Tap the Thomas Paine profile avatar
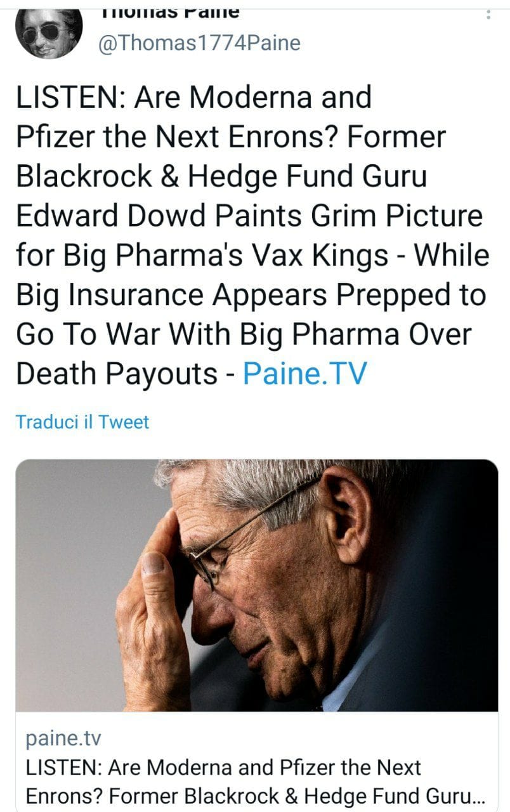 point(49,32)
